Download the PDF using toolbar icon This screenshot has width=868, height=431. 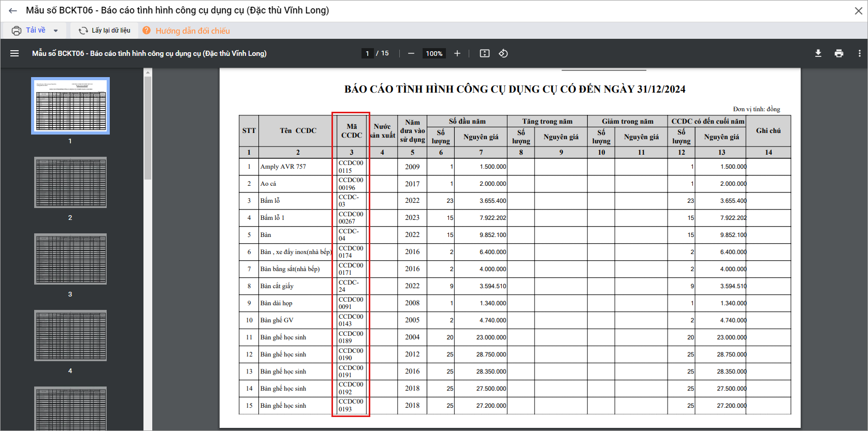coord(818,53)
